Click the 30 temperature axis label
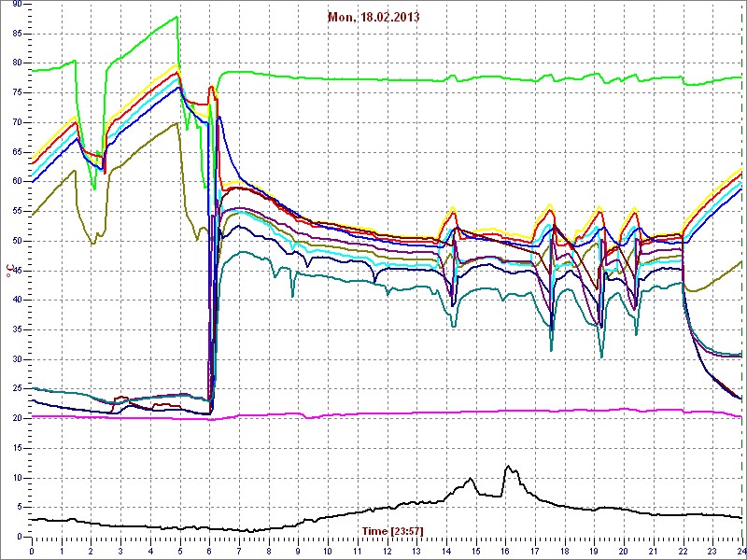Viewport: 747px width, 560px height. 17,359
